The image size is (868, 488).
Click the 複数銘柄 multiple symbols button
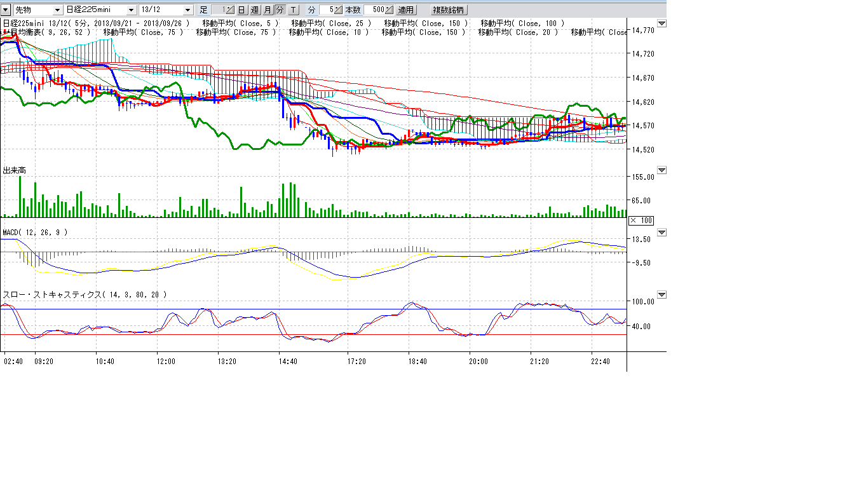[449, 10]
